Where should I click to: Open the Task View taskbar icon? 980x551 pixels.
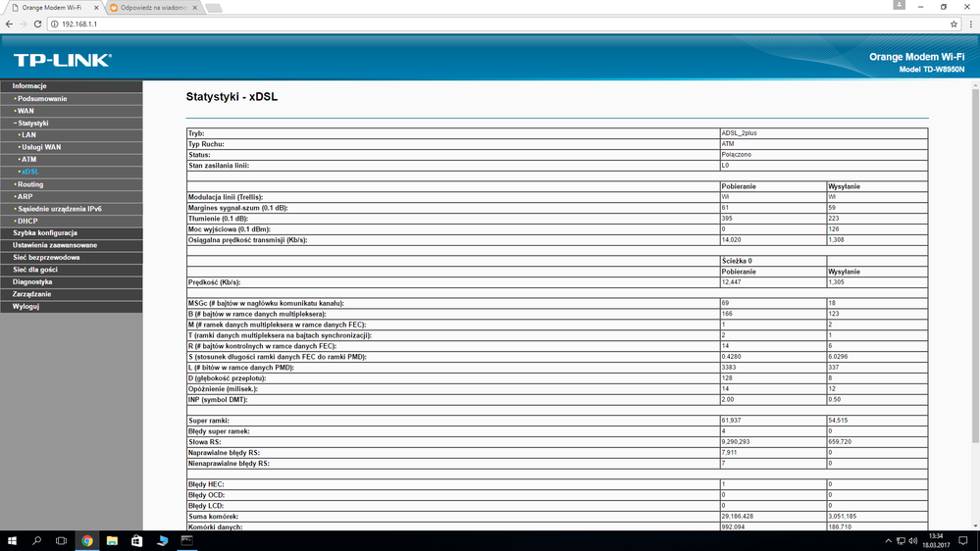tap(61, 540)
